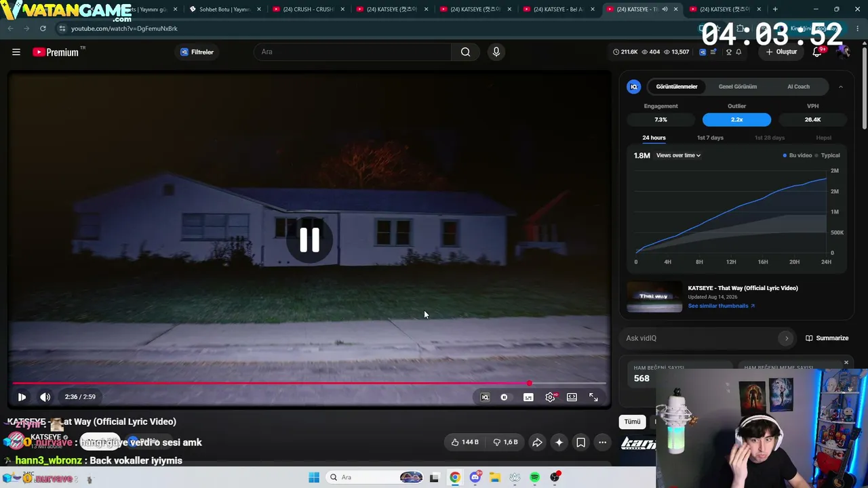Switch to the Genel Görünüm tab
868x488 pixels.
738,87
